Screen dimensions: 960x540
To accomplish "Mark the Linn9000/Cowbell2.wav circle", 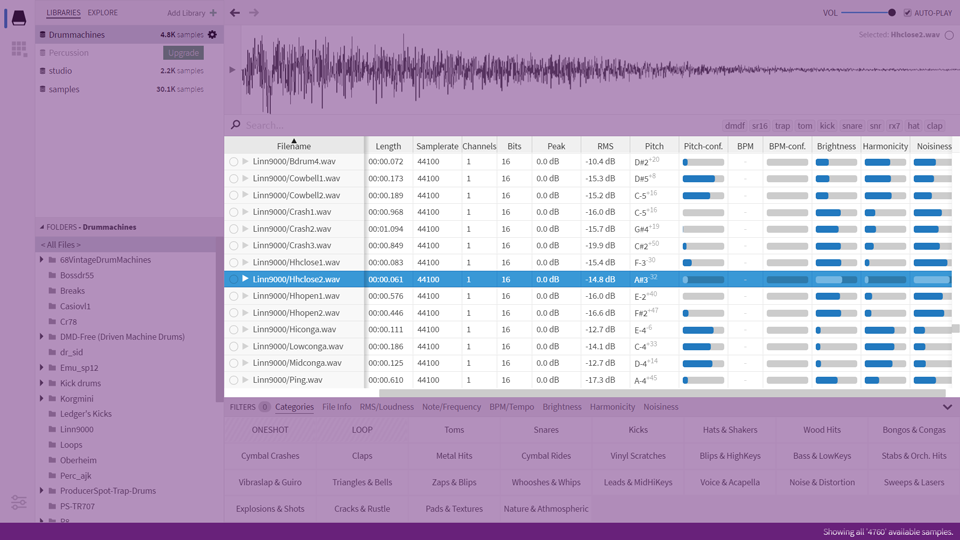I will click(234, 195).
